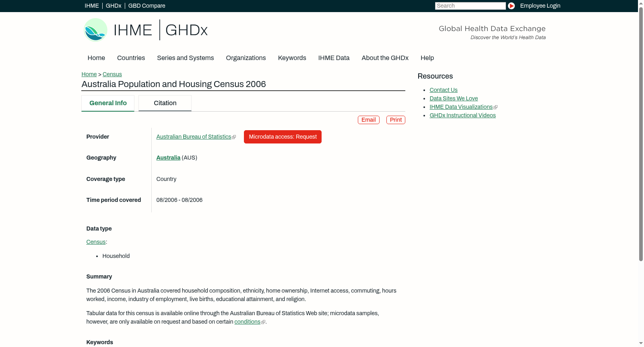644x347 pixels.
Task: Click the search input field
Action: (x=470, y=6)
